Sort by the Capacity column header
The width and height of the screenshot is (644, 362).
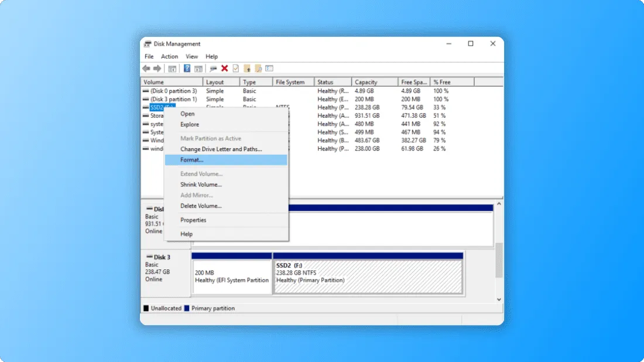pyautogui.click(x=375, y=82)
